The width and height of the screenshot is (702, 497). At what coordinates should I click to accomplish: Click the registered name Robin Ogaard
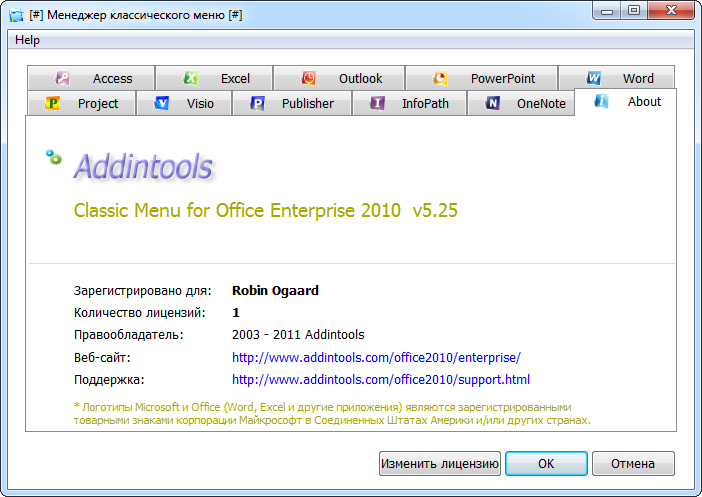tap(275, 291)
